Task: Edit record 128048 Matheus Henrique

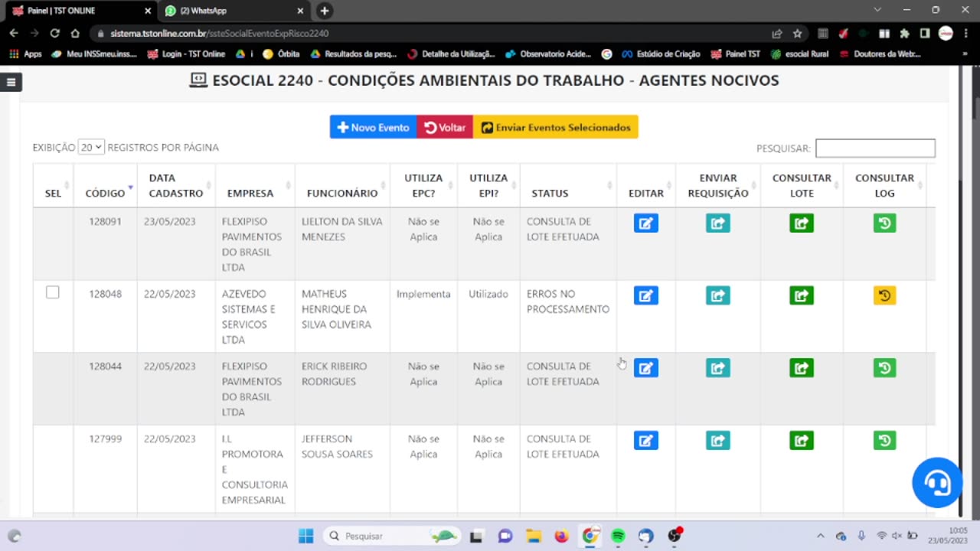Action: point(645,295)
